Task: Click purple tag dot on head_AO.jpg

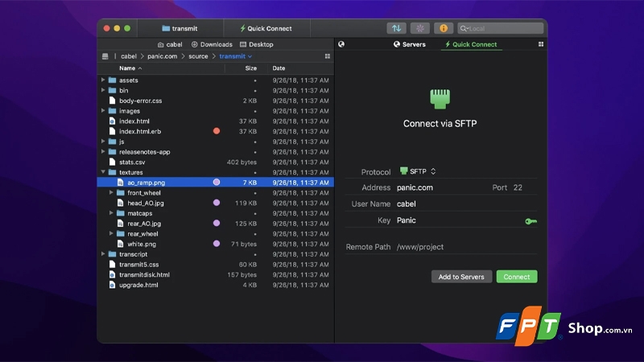Action: [x=217, y=203]
